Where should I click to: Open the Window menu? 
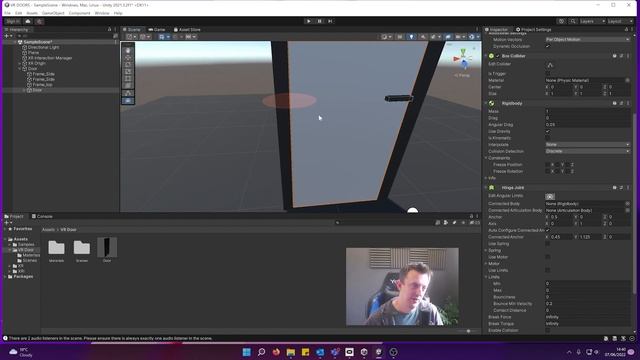pyautogui.click(x=102, y=13)
